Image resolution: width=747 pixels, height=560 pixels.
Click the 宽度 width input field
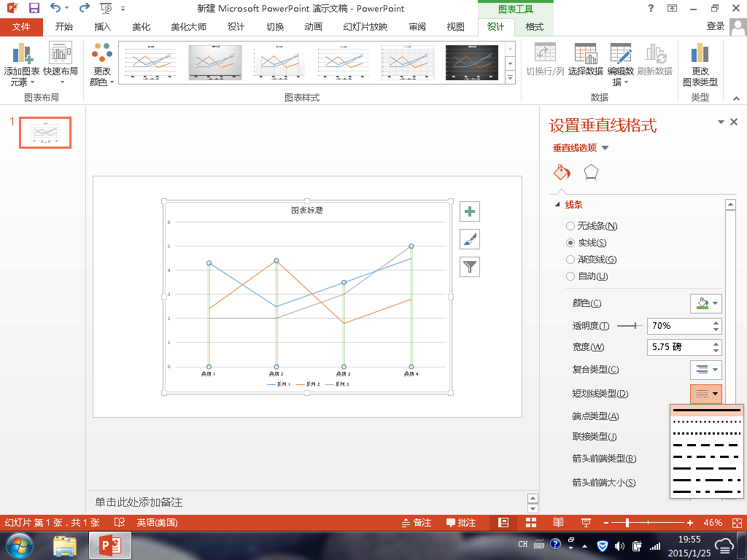pyautogui.click(x=679, y=347)
